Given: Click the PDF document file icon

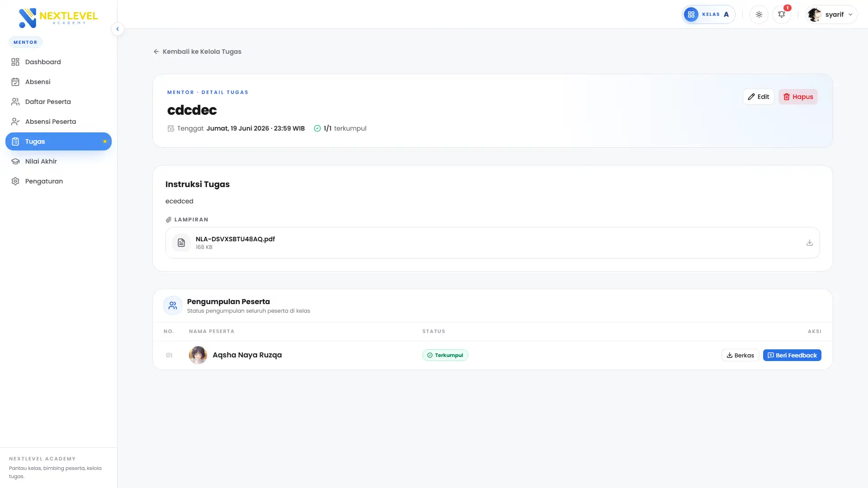Looking at the screenshot, I should (181, 243).
